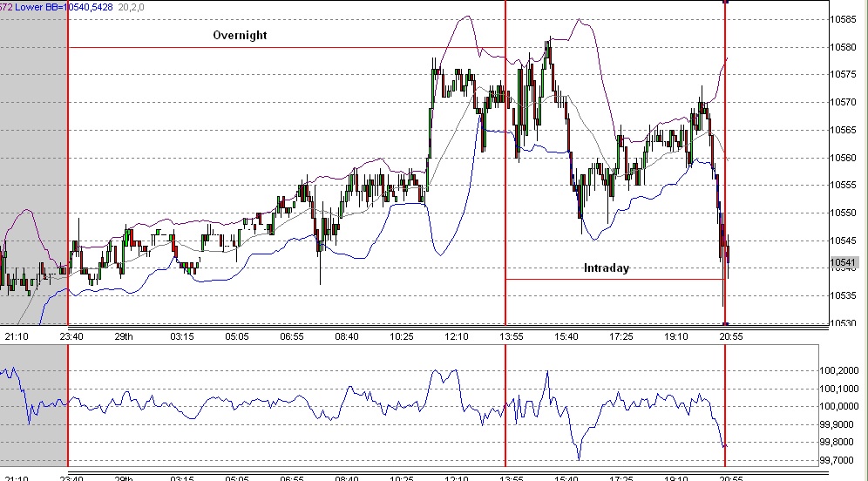Click the 10585 price axis label
The height and width of the screenshot is (481, 868).
point(842,19)
